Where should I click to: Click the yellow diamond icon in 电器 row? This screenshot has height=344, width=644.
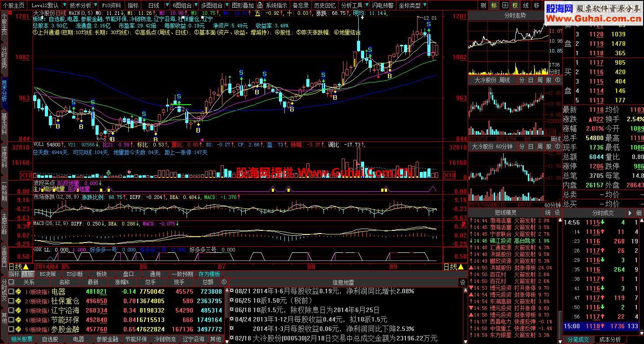click(x=18, y=292)
